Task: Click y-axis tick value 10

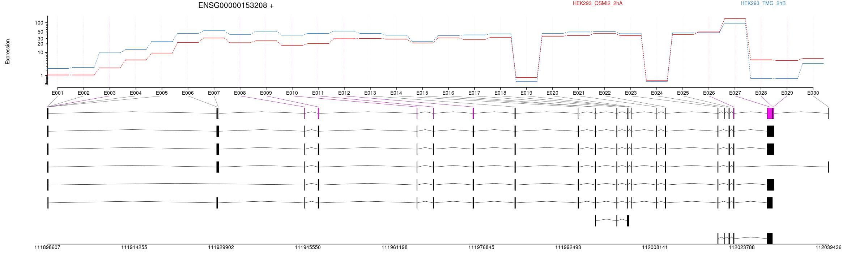Action: pyautogui.click(x=41, y=52)
